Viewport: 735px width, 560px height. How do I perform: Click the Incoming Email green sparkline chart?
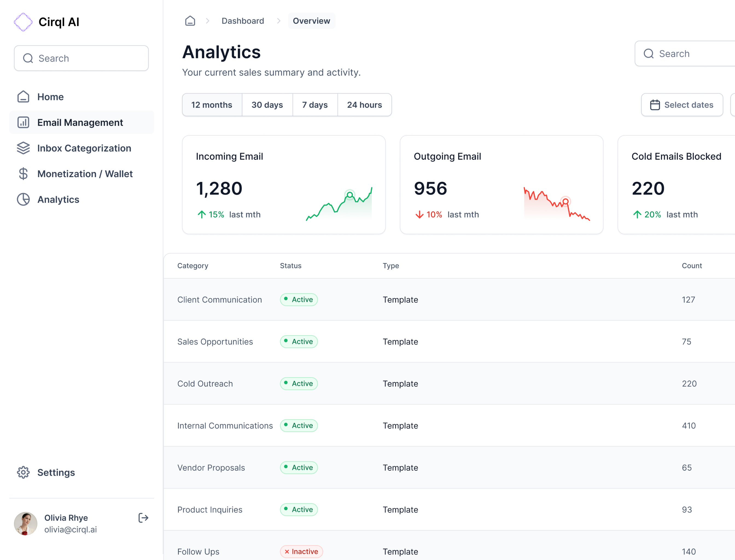339,204
